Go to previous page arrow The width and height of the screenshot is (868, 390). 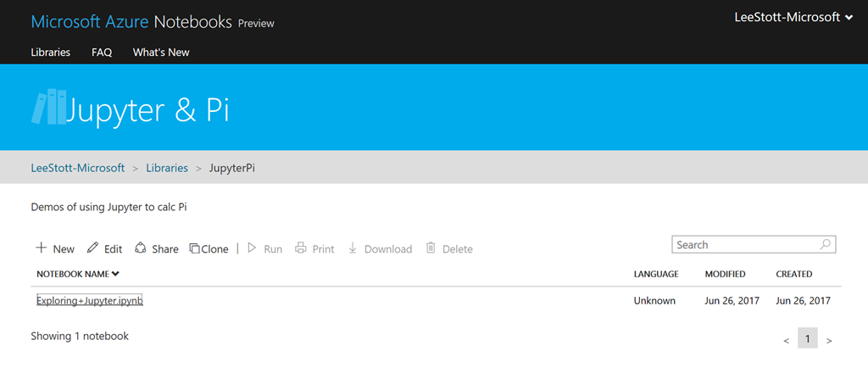click(x=787, y=340)
